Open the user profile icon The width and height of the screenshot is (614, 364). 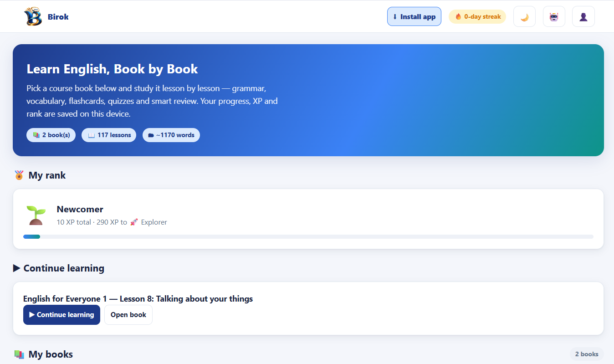click(x=583, y=17)
